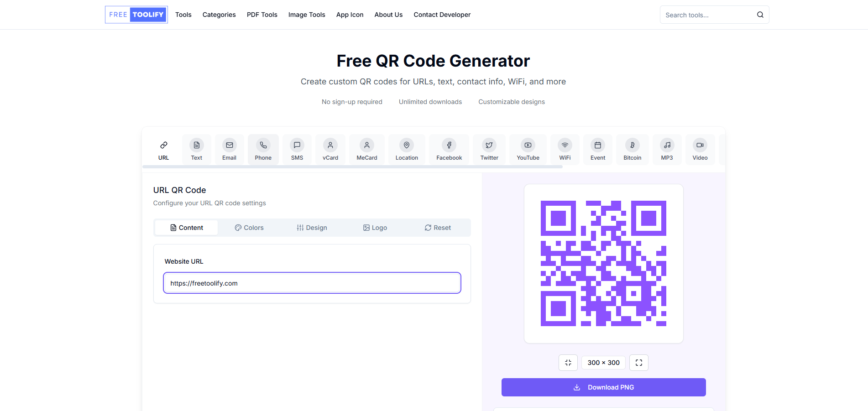Click the fullscreen preview icon
The width and height of the screenshot is (868, 411).
(x=638, y=362)
